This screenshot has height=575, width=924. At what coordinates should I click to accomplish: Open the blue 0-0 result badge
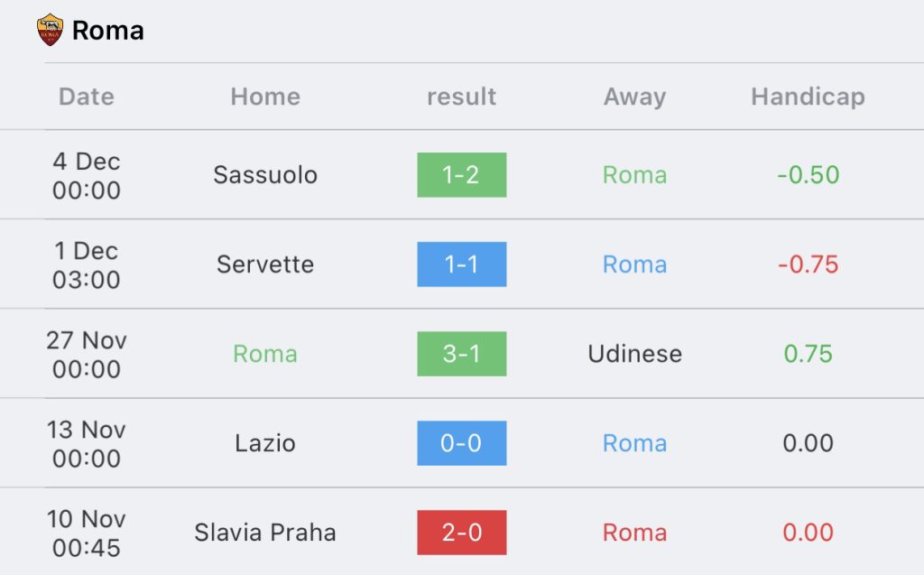click(x=461, y=443)
